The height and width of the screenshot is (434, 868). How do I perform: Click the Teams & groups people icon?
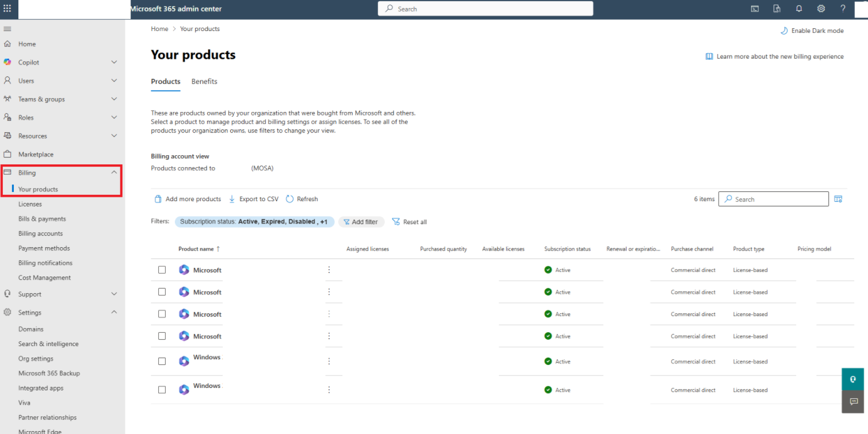[x=7, y=99]
